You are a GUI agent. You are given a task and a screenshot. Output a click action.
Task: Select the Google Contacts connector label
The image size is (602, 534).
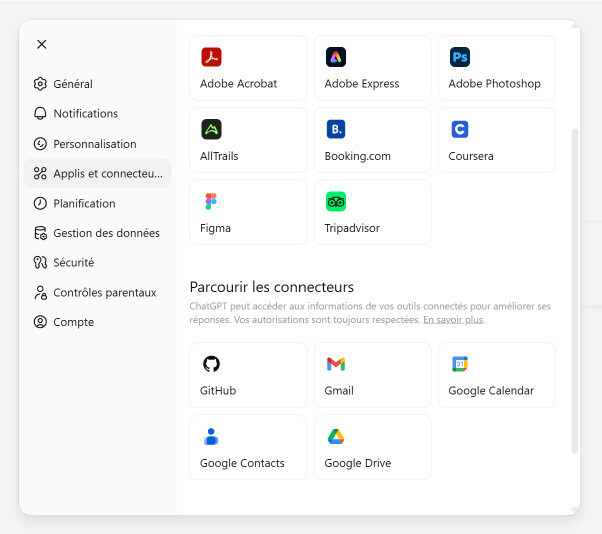point(242,463)
